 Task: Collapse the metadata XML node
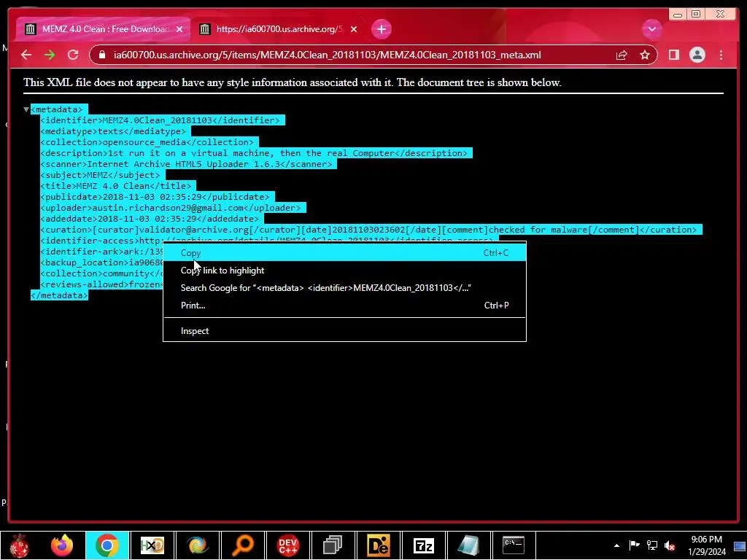point(26,109)
